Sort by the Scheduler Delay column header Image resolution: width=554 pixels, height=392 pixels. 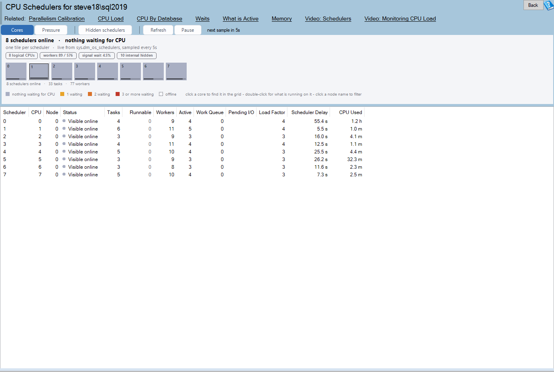coord(310,112)
